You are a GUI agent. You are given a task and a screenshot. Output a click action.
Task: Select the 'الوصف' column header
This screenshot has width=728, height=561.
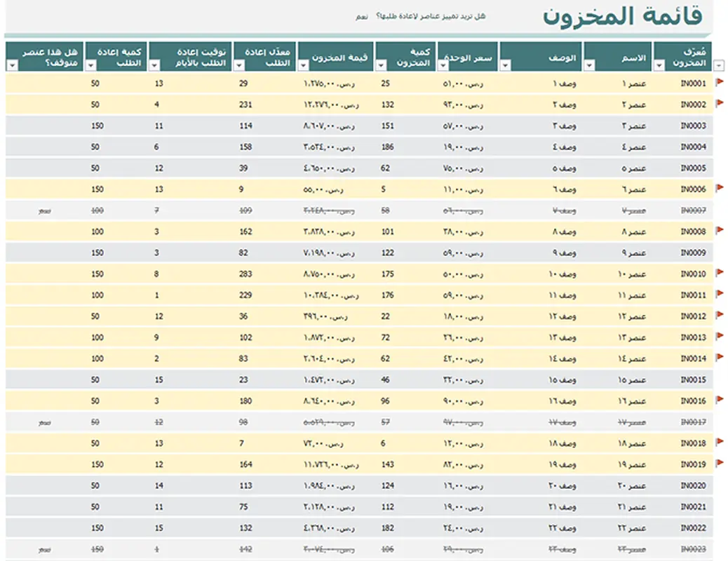546,58
